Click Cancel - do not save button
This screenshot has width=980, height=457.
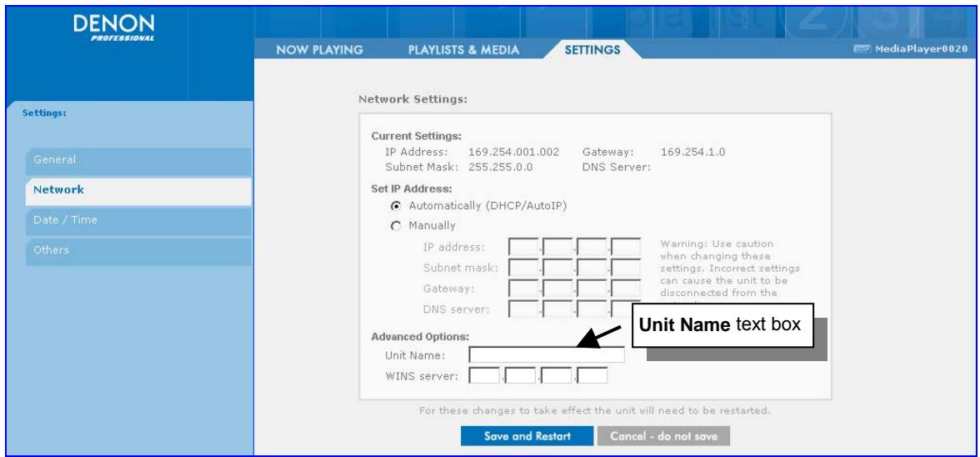click(x=663, y=436)
